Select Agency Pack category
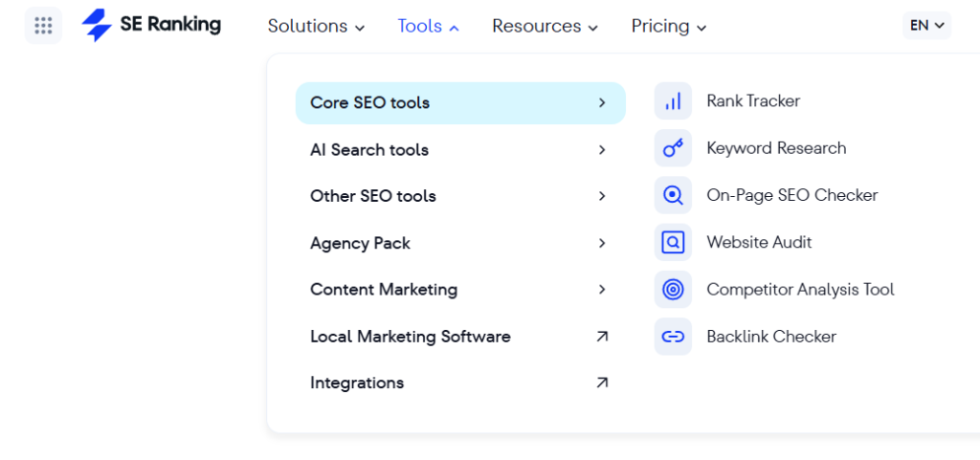 click(460, 243)
